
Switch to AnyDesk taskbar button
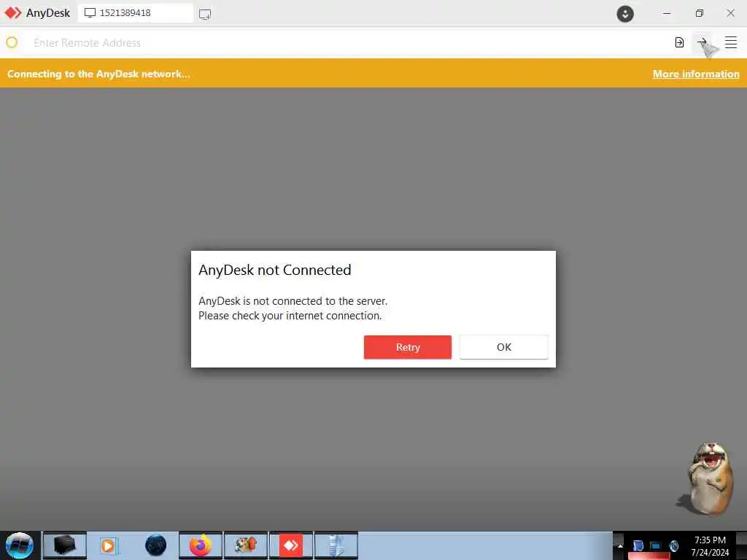tap(290, 545)
